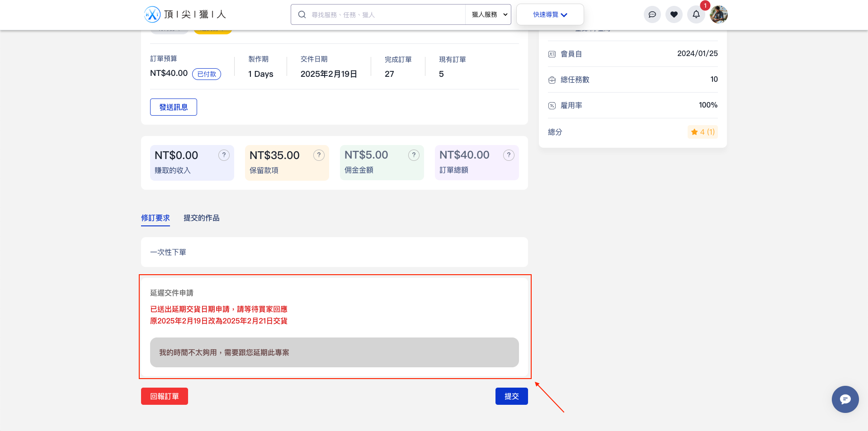This screenshot has width=868, height=431.
Task: Expand the 快速導覽 quick navigation menu
Action: coord(550,14)
